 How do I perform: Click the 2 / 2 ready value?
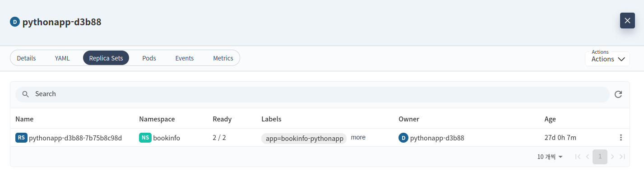pos(219,138)
